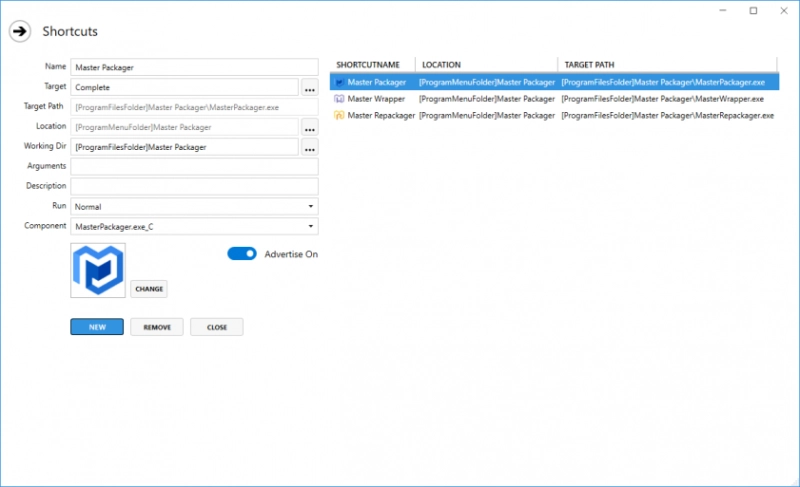Screen dimensions: 800x487
Task: Click the CHANGE icon button
Action: pyautogui.click(x=149, y=289)
